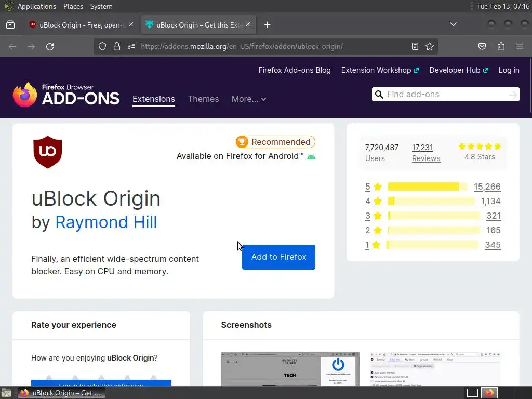Click the five-star rating icons
Screen dimensions: 532x399
tap(480, 147)
